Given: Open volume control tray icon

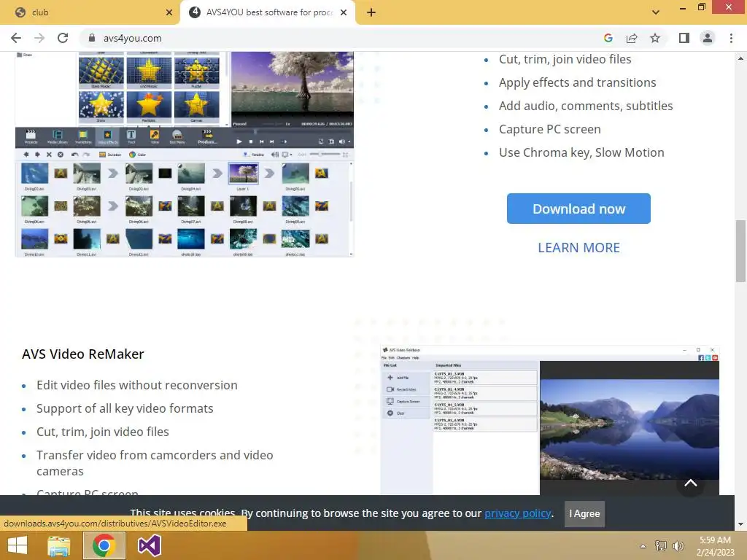Looking at the screenshot, I should coord(678,546).
